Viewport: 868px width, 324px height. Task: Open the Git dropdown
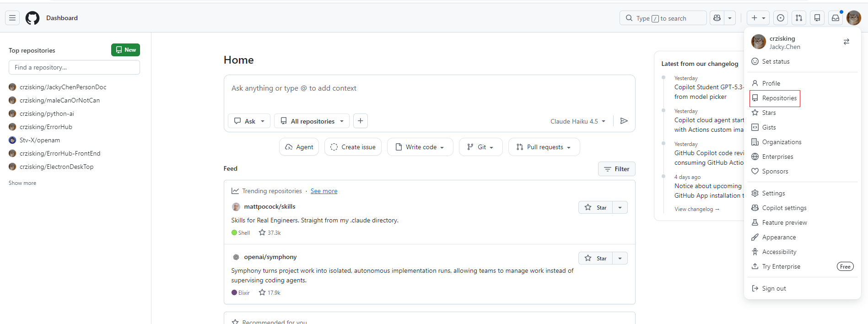click(480, 147)
